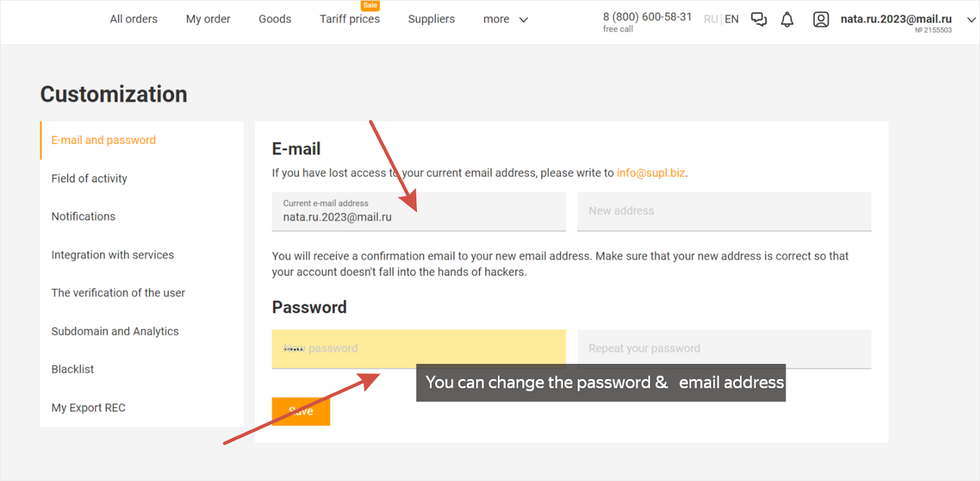
Task: Click the info@supl.biz email link
Action: click(650, 173)
